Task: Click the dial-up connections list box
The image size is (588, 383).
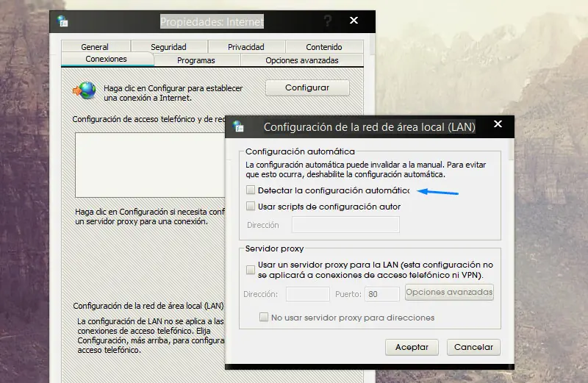Action: (150, 165)
